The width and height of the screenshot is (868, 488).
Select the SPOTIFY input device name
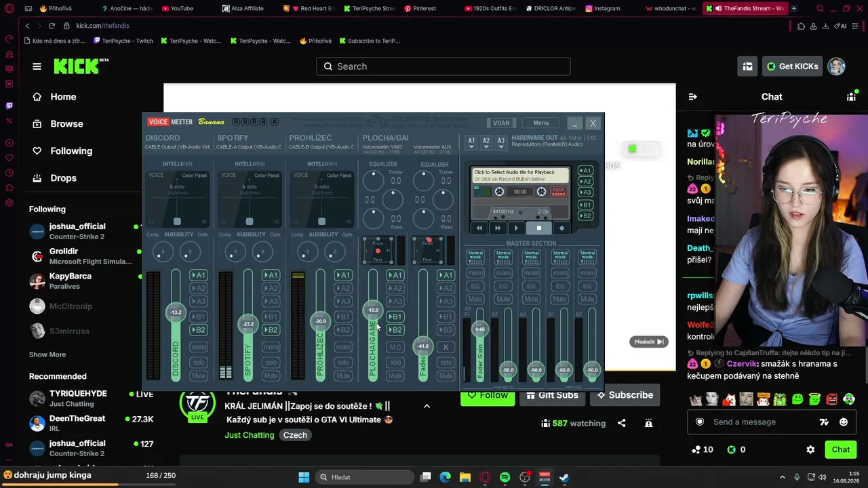pos(249,147)
